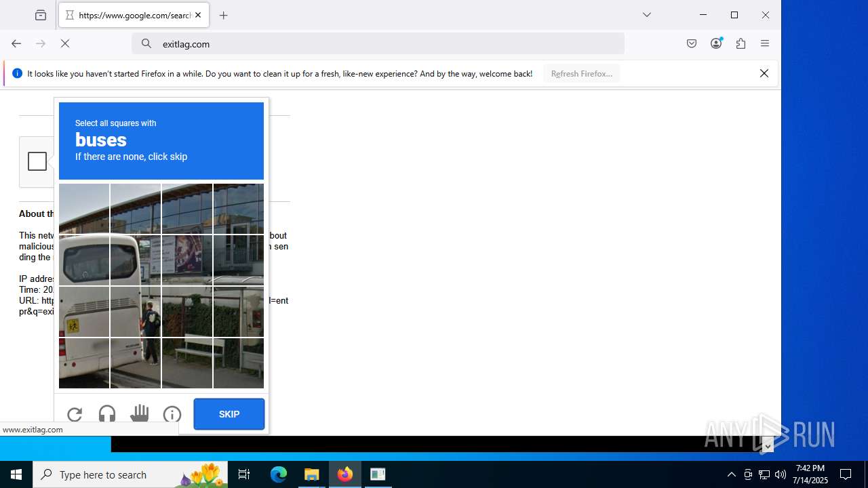Viewport: 868px width, 488px height.
Task: Open the Extensions panel
Action: click(741, 43)
